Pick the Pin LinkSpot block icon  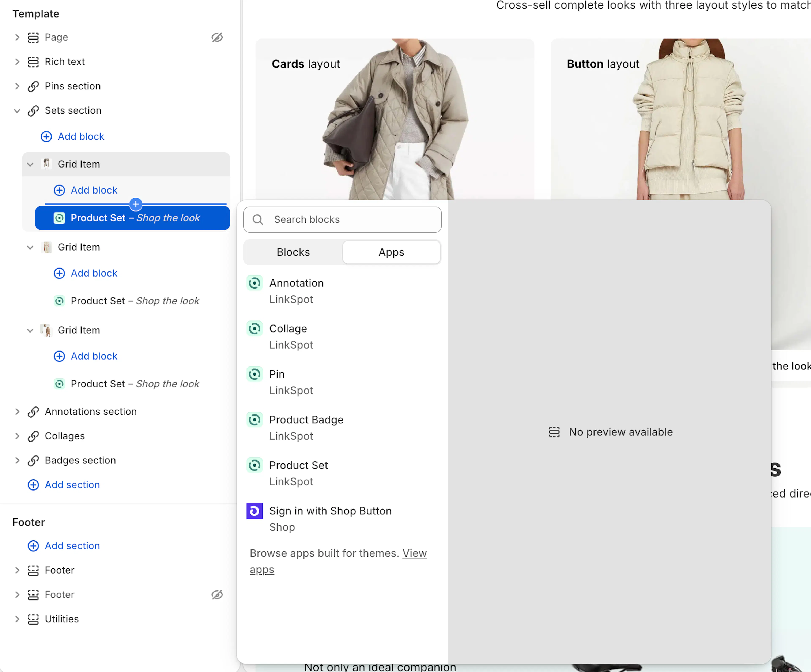(x=254, y=374)
